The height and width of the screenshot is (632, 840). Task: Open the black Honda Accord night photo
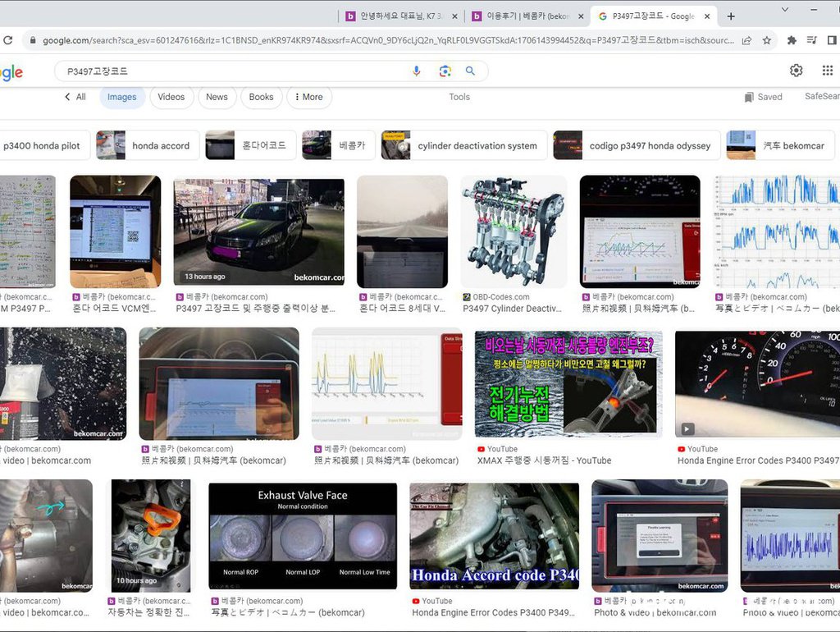tap(258, 231)
